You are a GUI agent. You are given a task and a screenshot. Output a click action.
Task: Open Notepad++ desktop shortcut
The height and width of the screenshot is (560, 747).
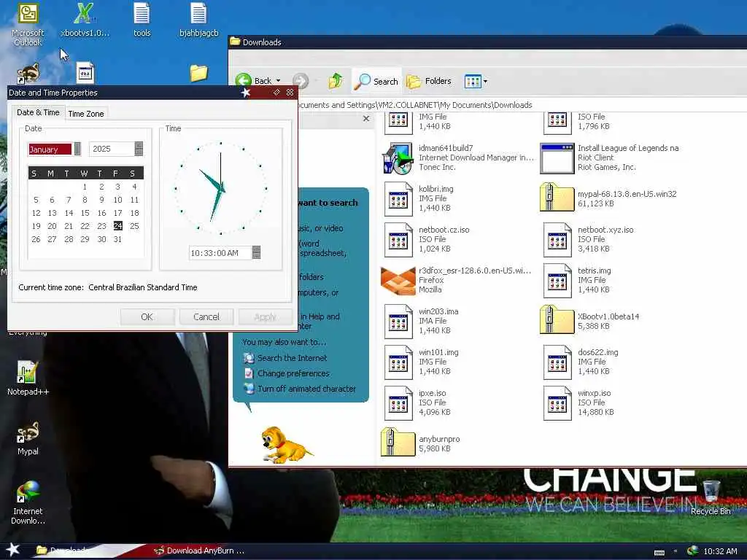click(x=28, y=378)
